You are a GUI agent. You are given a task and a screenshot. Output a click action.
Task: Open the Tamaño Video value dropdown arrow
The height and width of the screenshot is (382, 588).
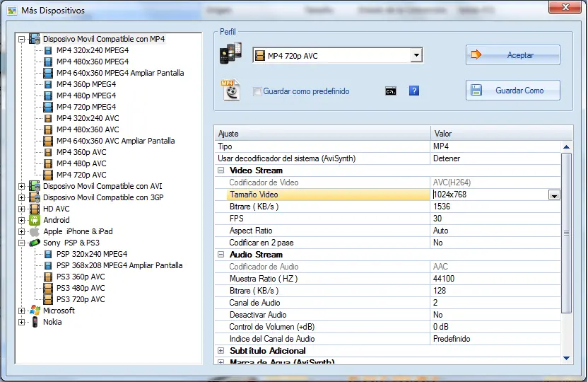pos(554,195)
